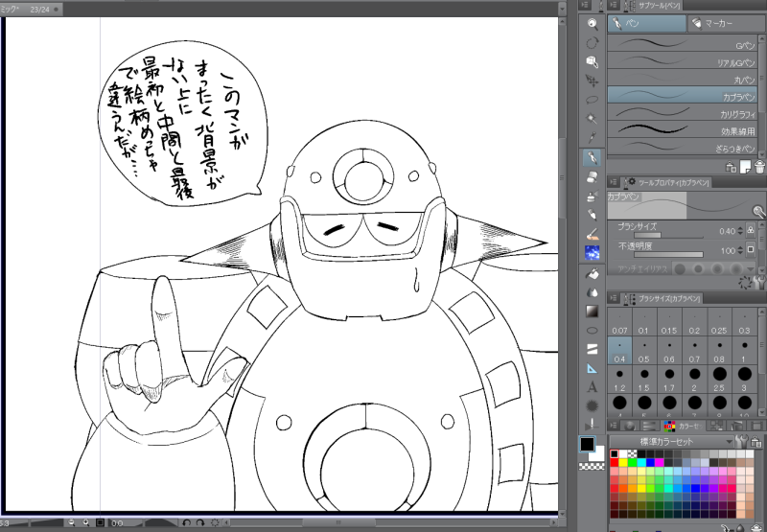This screenshot has width=767, height=532.
Task: Select the Fill bucket tool
Action: tap(593, 273)
